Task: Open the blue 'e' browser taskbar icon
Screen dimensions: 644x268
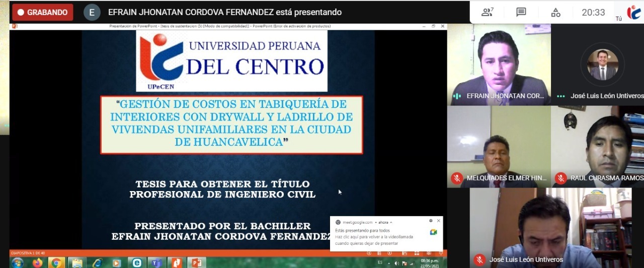Action: tap(137, 262)
